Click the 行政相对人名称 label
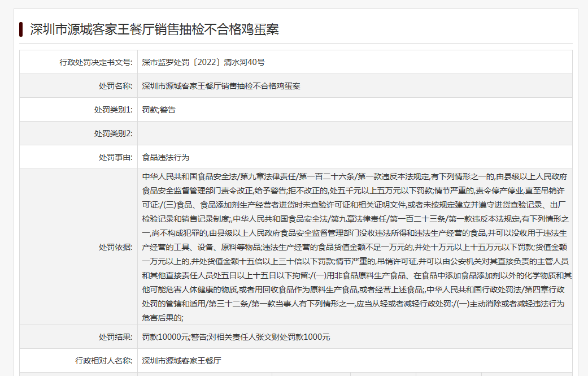Screen dimensions: 588x376 pyautogui.click(x=104, y=360)
